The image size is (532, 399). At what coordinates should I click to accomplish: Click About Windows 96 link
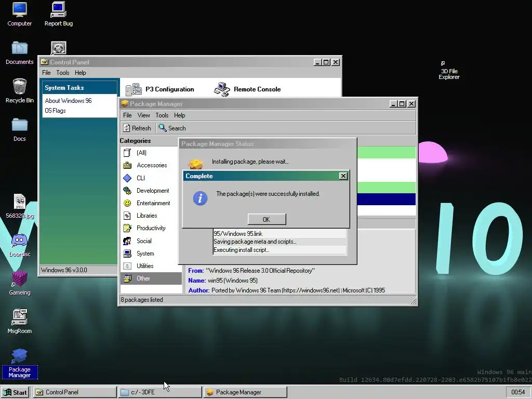click(68, 101)
